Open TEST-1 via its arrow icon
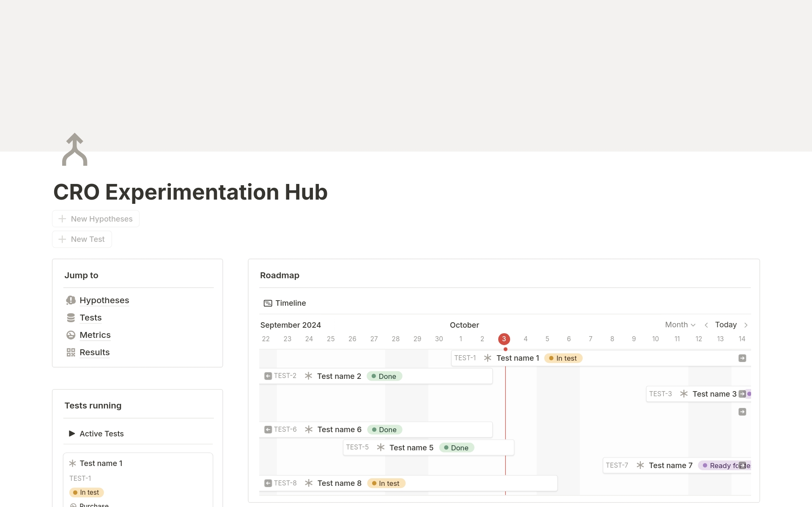 tap(742, 358)
